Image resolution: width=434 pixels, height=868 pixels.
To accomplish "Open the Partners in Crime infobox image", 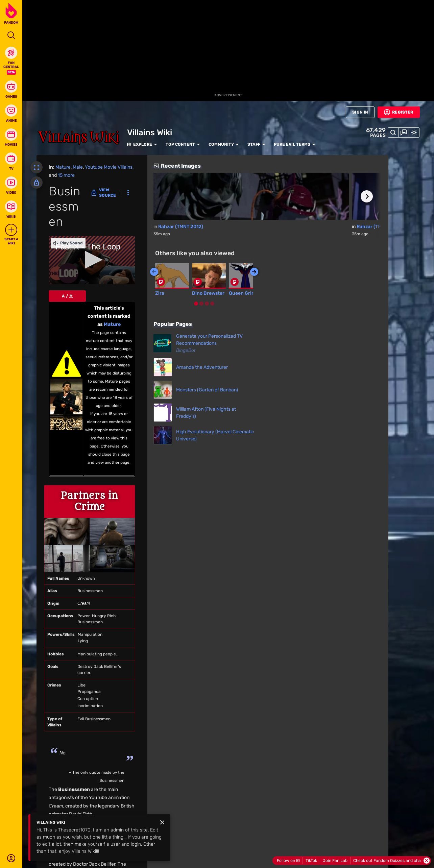I will pos(90,545).
